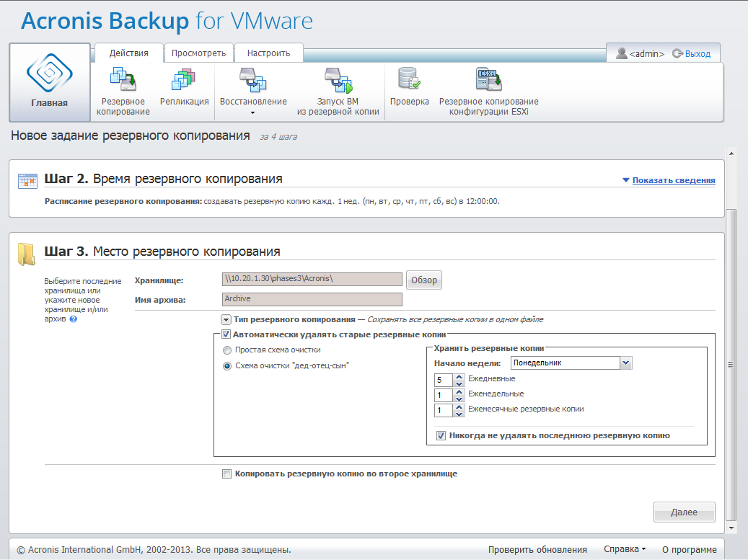Increase Еженедельные count
Screen dimensions: 748x560
click(x=459, y=392)
